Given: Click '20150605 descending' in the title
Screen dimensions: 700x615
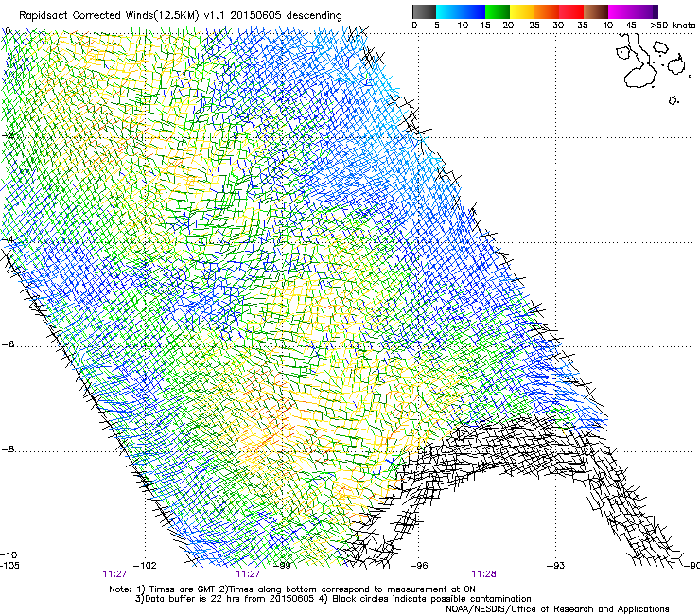Looking at the screenshot, I should pyautogui.click(x=287, y=16).
